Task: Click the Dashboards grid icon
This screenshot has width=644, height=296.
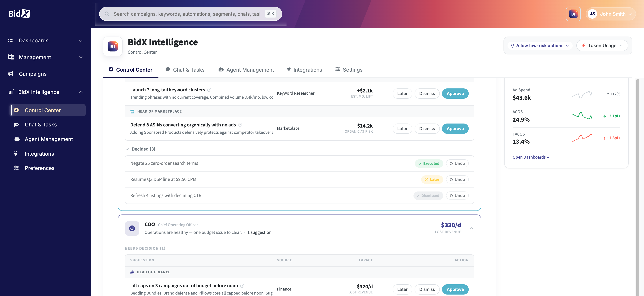Action: click(10, 40)
